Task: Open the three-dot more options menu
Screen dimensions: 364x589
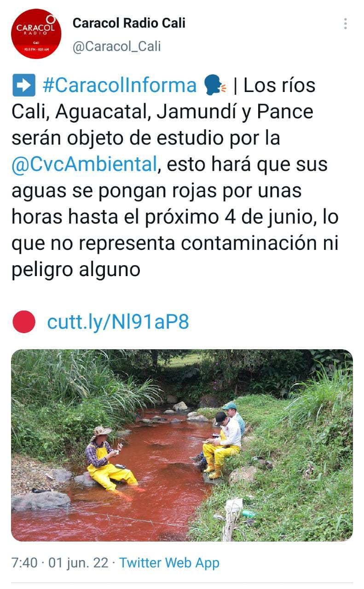Action: tap(345, 24)
